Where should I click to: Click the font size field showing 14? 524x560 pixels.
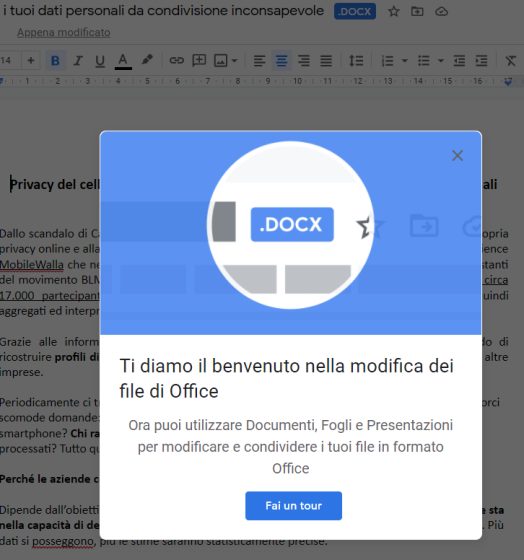tap(9, 60)
